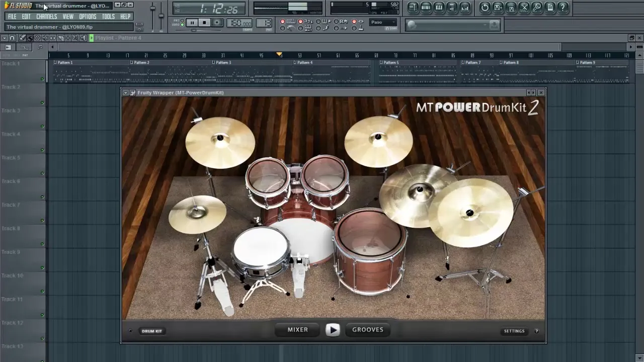This screenshot has width=644, height=362.
Task: Select the Delete tool in Playlist toolbar
Action: [38, 38]
